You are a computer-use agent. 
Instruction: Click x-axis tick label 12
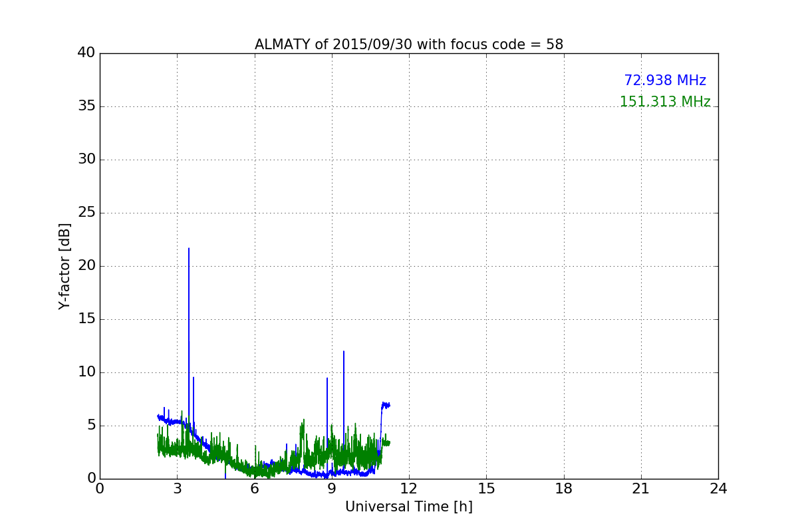[409, 489]
